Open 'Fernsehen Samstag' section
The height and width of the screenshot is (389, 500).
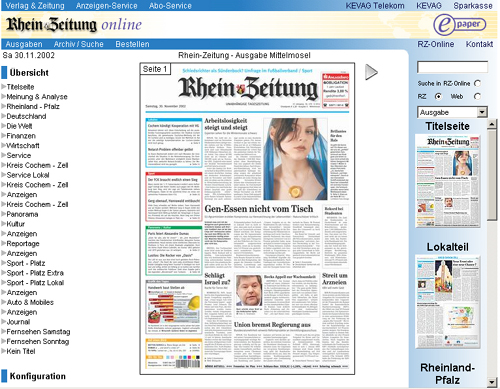coord(38,332)
